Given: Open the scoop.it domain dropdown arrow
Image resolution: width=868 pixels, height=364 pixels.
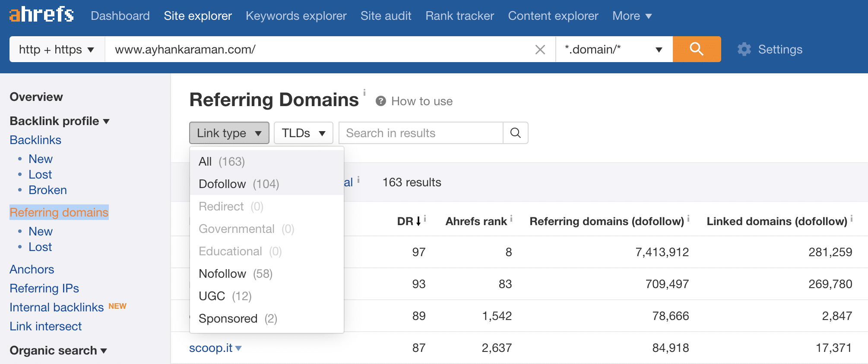Looking at the screenshot, I should [x=238, y=348].
